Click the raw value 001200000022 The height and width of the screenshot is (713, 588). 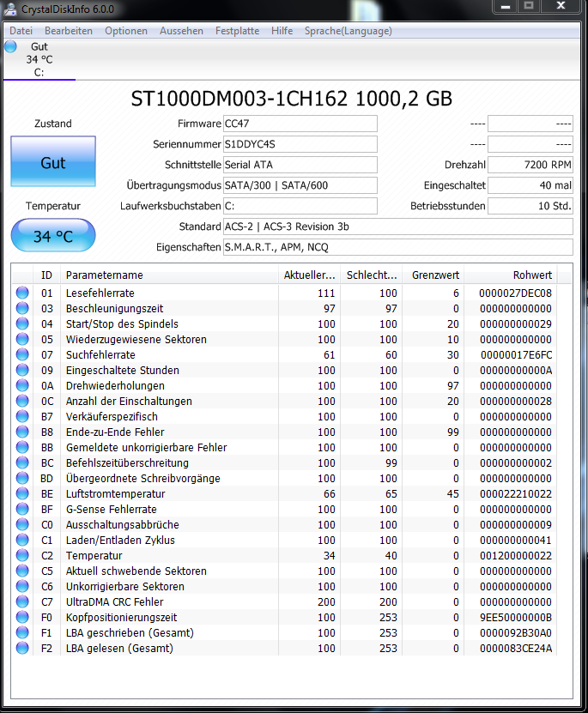point(515,556)
